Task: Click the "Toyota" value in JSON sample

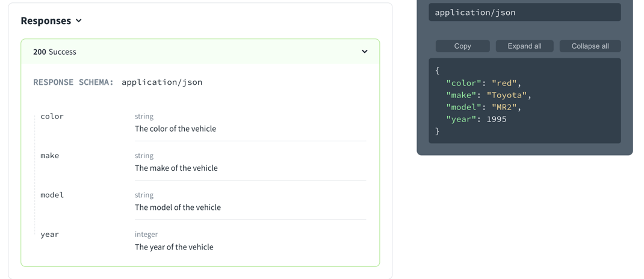Action: click(507, 95)
